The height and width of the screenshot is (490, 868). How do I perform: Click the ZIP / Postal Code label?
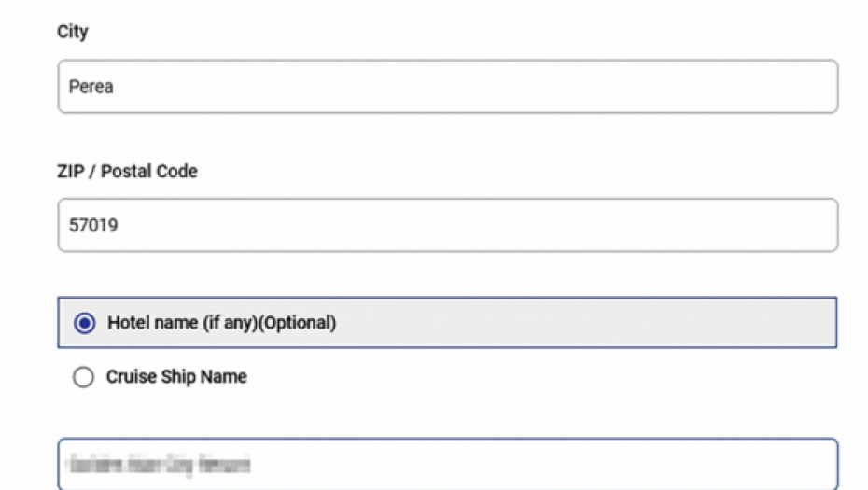(127, 172)
